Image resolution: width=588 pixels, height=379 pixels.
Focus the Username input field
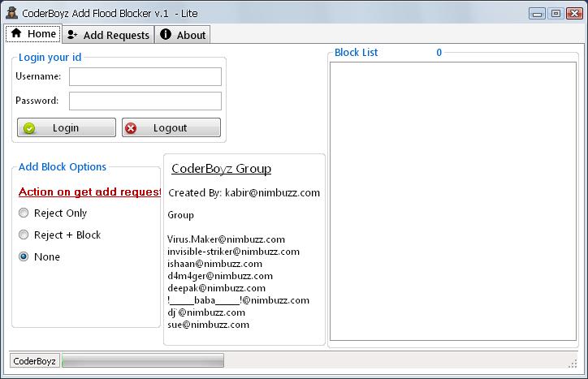145,76
